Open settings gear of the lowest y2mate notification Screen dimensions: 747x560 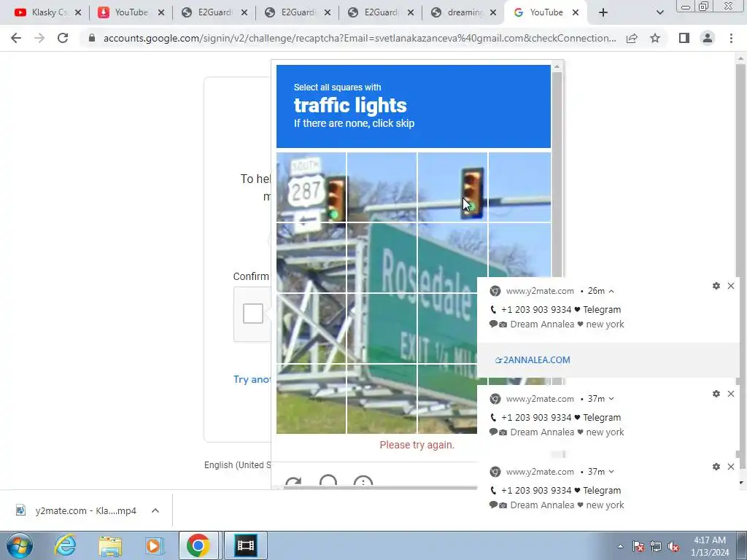(x=716, y=467)
